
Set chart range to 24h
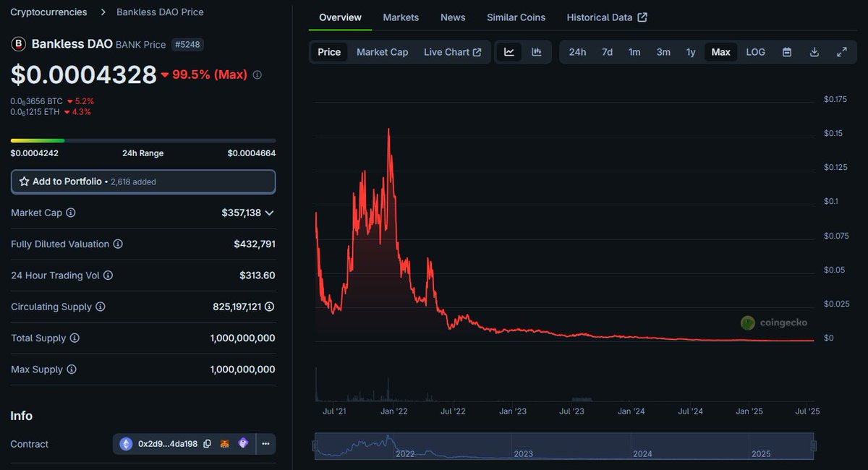pos(577,52)
